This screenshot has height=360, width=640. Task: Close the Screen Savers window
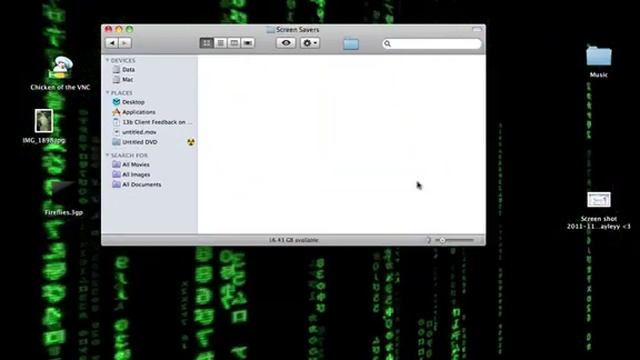click(109, 29)
